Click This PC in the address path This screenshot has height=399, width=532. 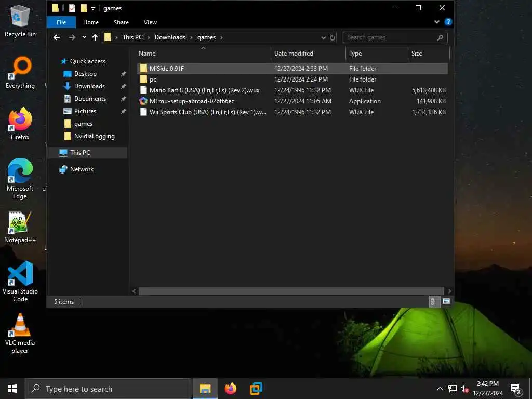coord(132,37)
